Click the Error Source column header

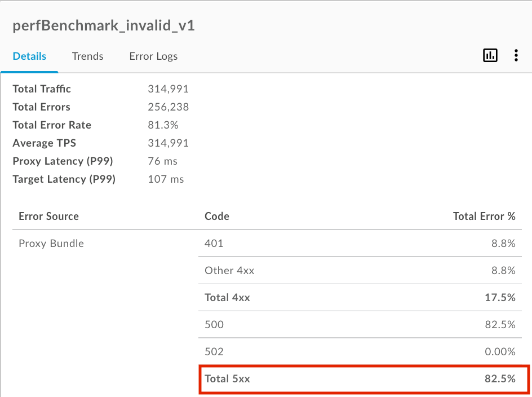coord(48,217)
